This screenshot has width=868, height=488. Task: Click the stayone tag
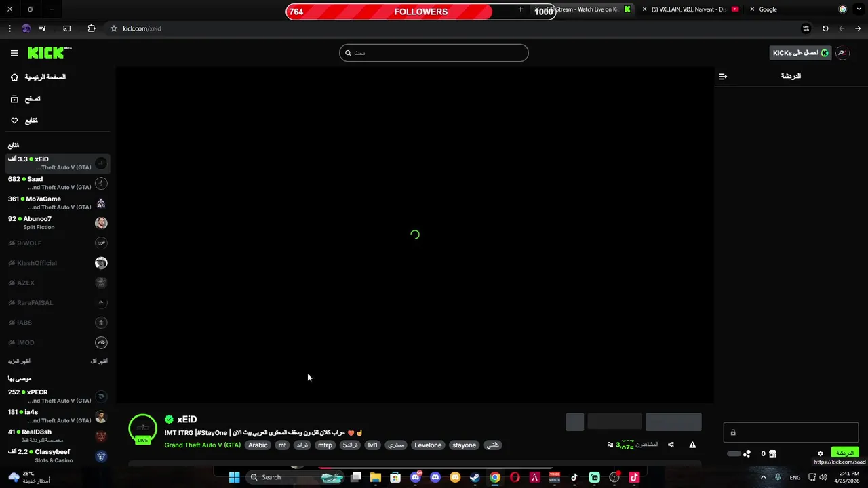coord(464,445)
